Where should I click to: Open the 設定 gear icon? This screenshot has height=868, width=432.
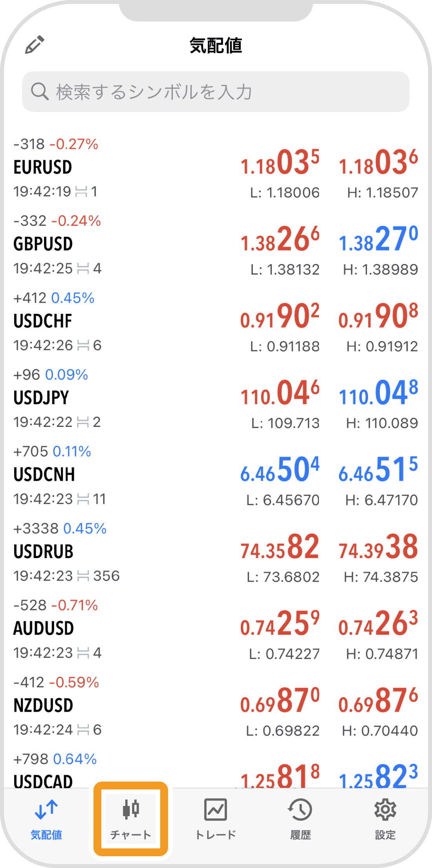tap(385, 810)
